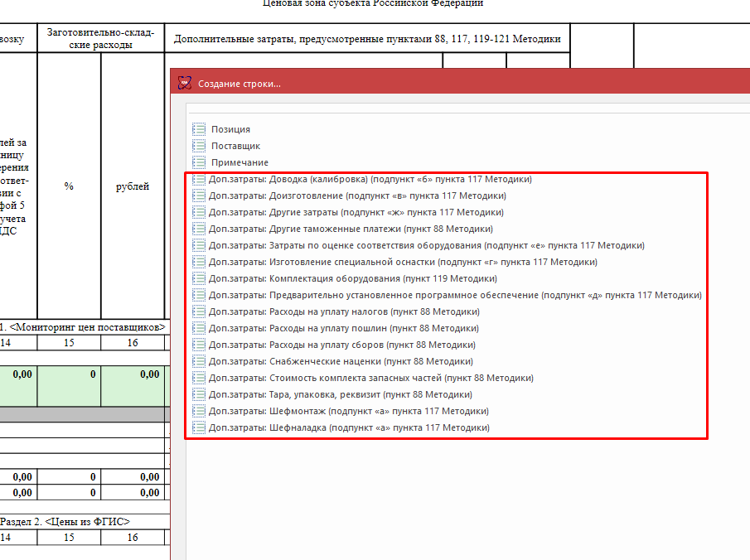
Task: Select Расходы на уплату налогов
Action: coord(344,311)
